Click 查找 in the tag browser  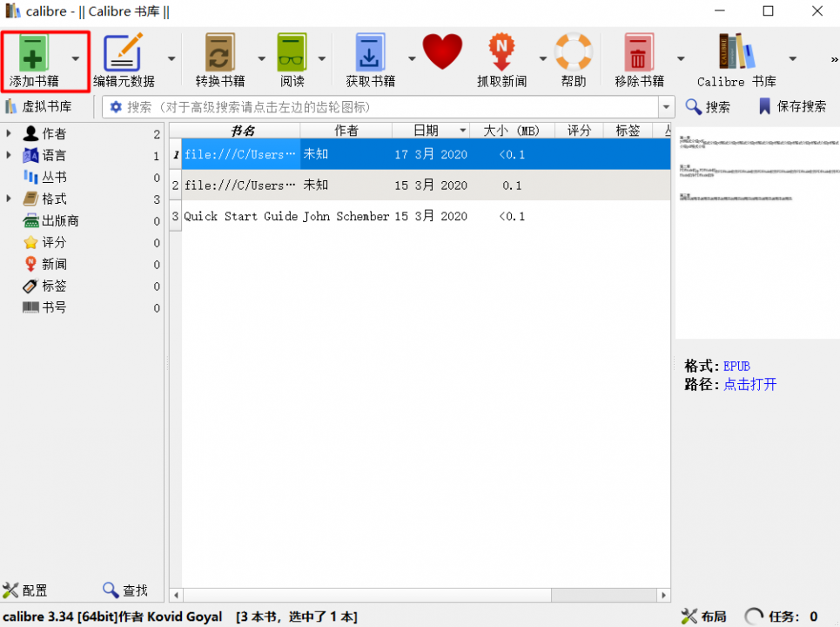(124, 590)
